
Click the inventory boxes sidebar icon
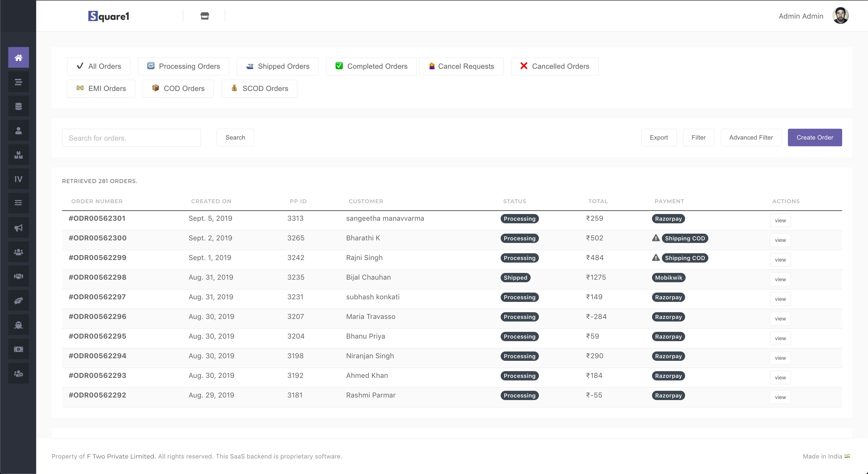[x=18, y=155]
